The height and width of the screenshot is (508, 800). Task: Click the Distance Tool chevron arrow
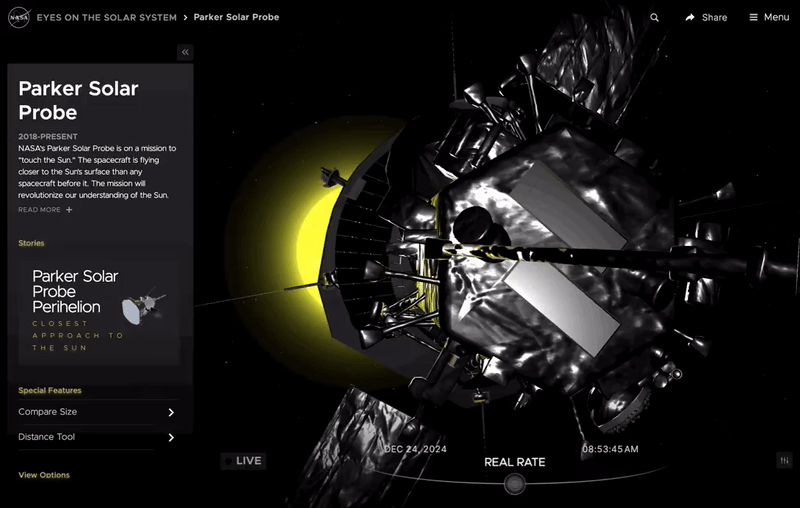(x=171, y=437)
